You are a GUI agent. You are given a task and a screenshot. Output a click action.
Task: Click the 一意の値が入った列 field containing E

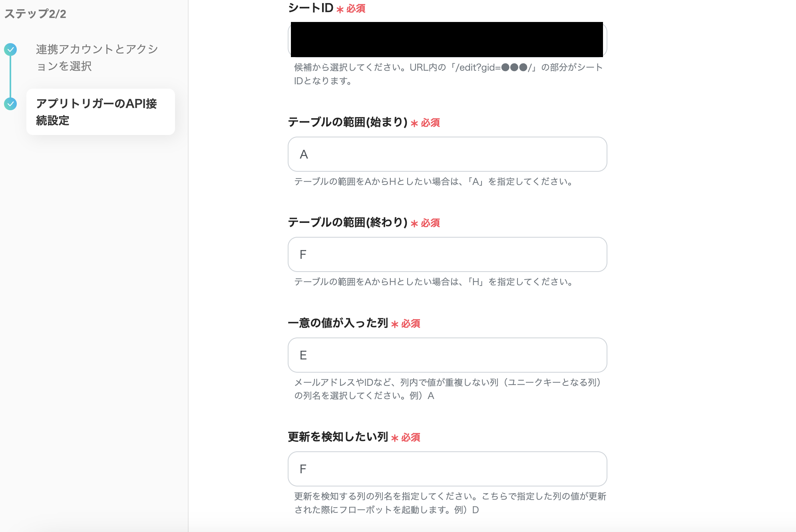(447, 355)
